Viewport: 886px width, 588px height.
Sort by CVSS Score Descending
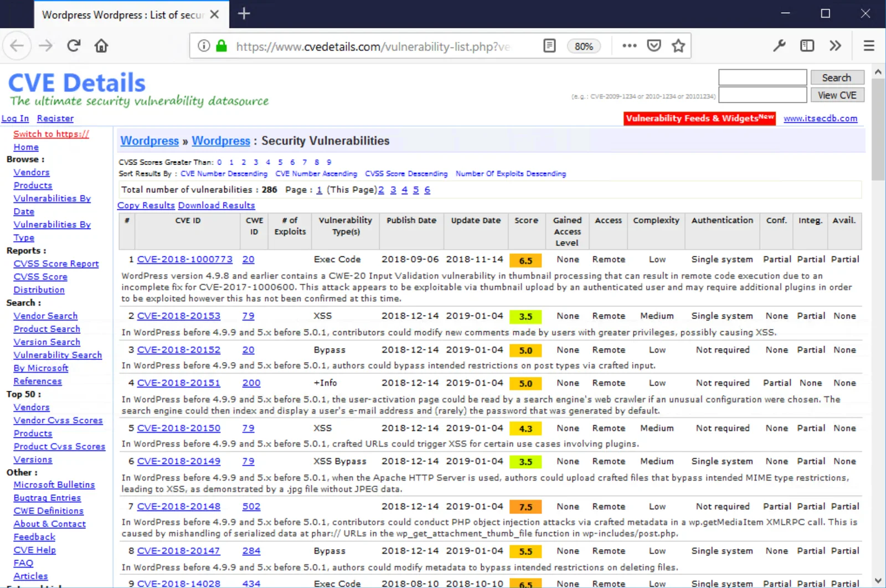(406, 174)
